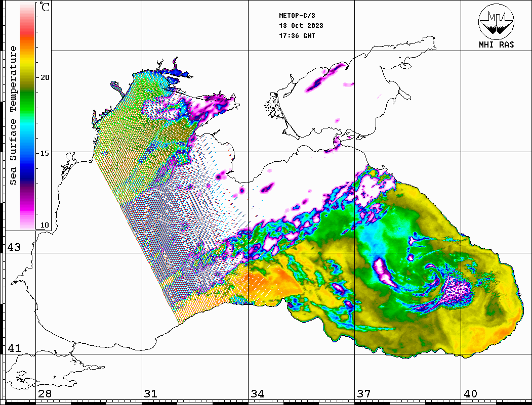Click the '10' tick on the temperature scale

tap(45, 225)
